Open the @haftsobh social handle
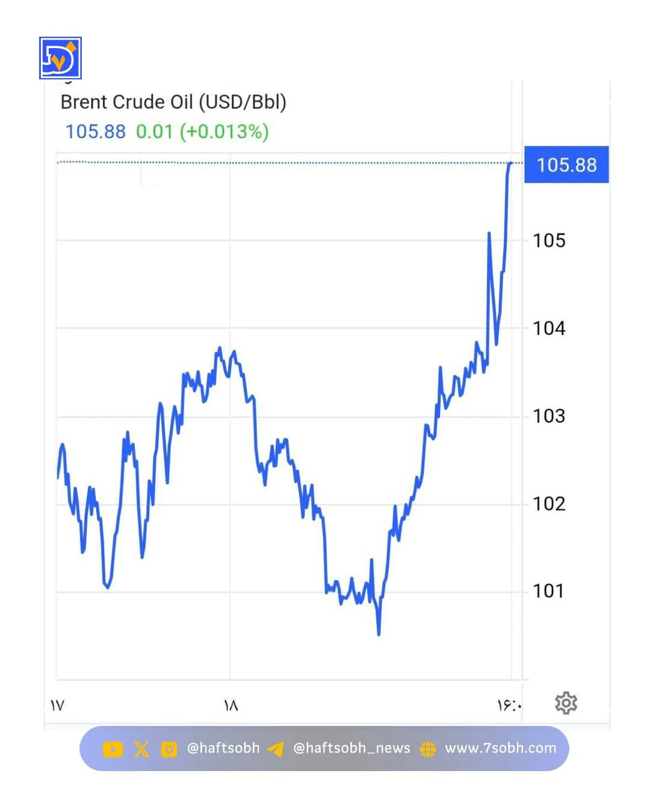 click(223, 748)
